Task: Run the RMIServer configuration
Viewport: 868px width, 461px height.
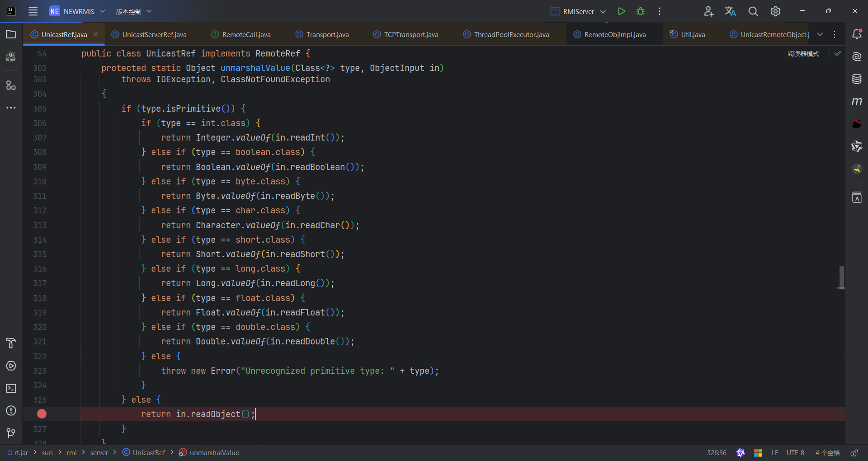Action: coord(622,11)
